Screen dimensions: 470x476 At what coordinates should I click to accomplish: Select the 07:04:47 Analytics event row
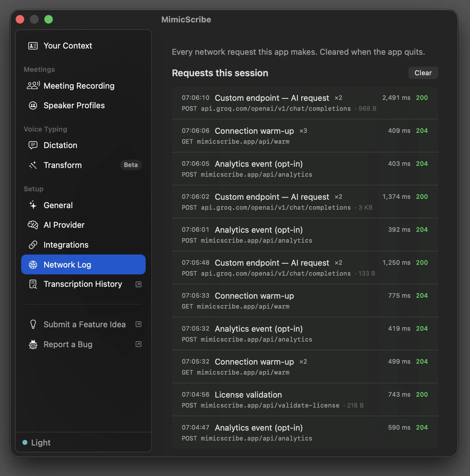point(305,432)
